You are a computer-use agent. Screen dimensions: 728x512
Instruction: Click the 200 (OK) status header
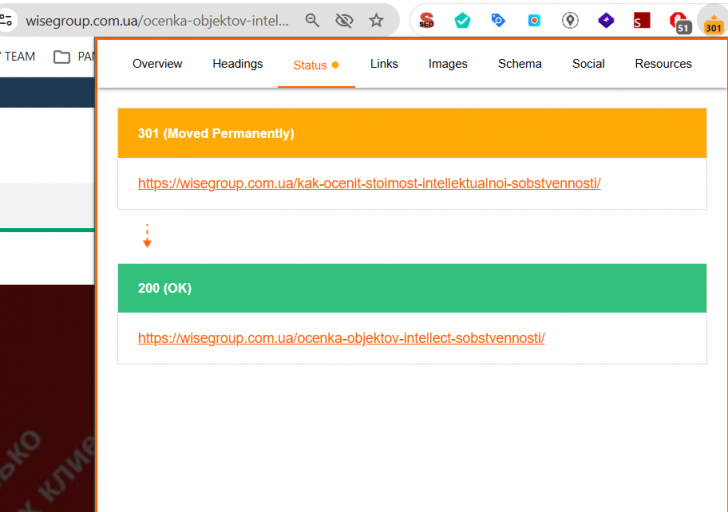pyautogui.click(x=412, y=288)
